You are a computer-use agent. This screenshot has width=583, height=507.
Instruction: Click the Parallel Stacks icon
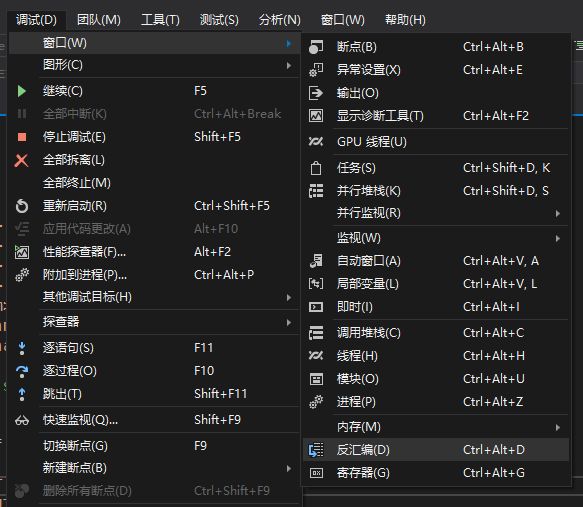[316, 191]
